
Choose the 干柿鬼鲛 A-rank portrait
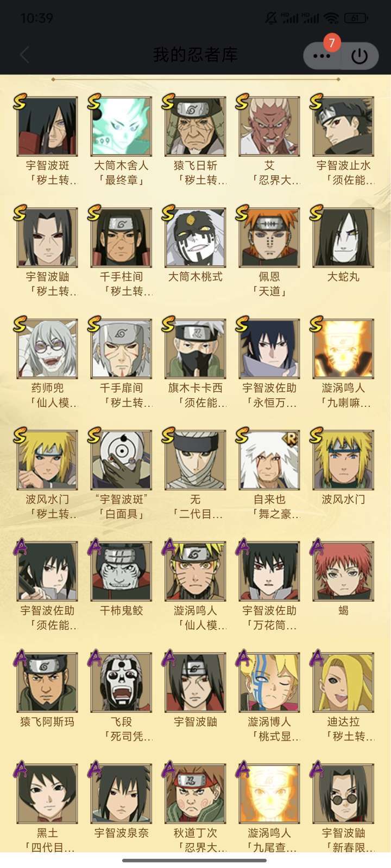pos(121,571)
